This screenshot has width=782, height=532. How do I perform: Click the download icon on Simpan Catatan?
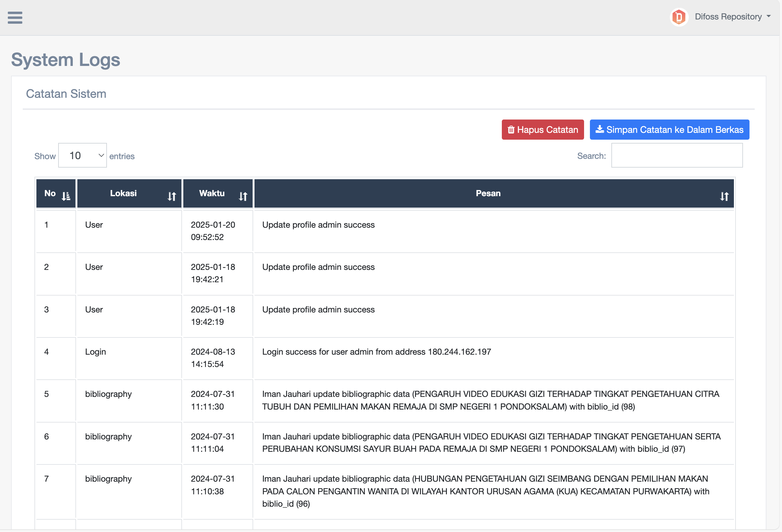pos(599,130)
